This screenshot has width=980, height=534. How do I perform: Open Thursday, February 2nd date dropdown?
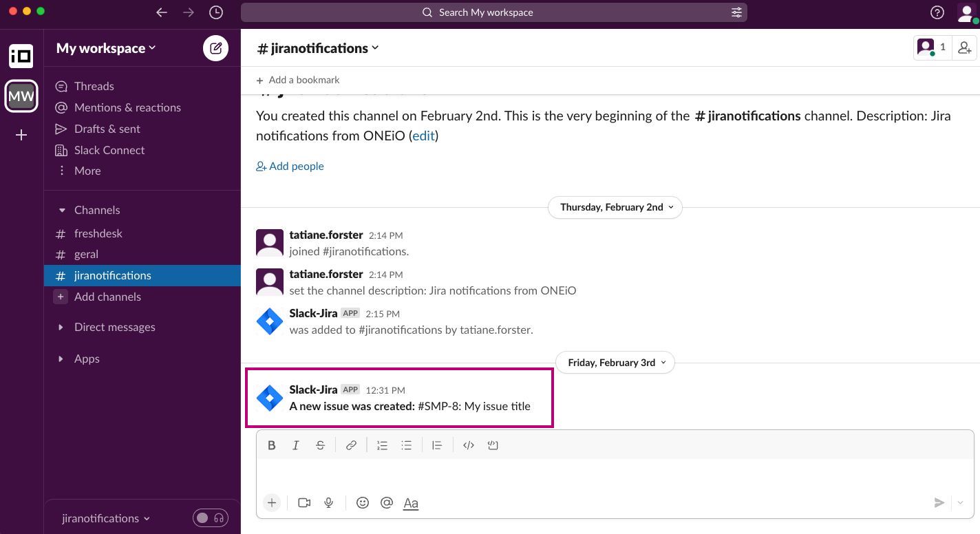point(615,207)
